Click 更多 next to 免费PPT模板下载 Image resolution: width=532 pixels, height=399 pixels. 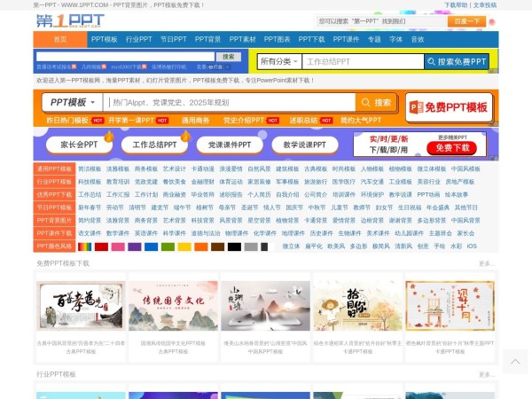[486, 263]
